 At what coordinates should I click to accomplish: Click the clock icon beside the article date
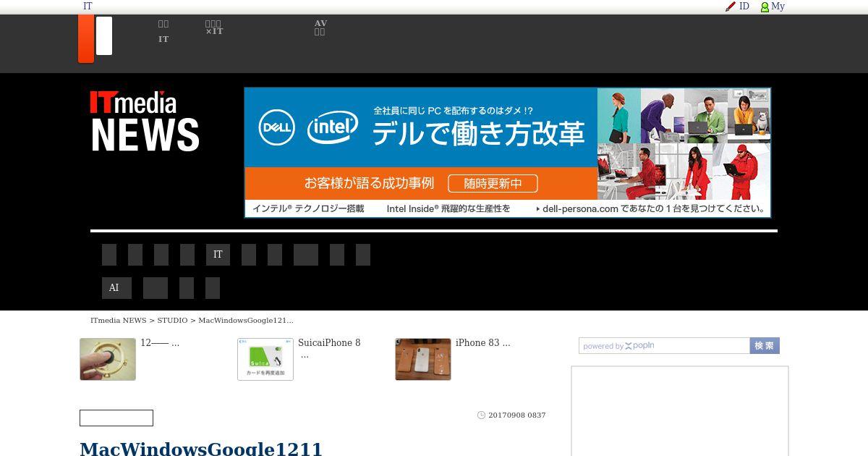pyautogui.click(x=481, y=415)
